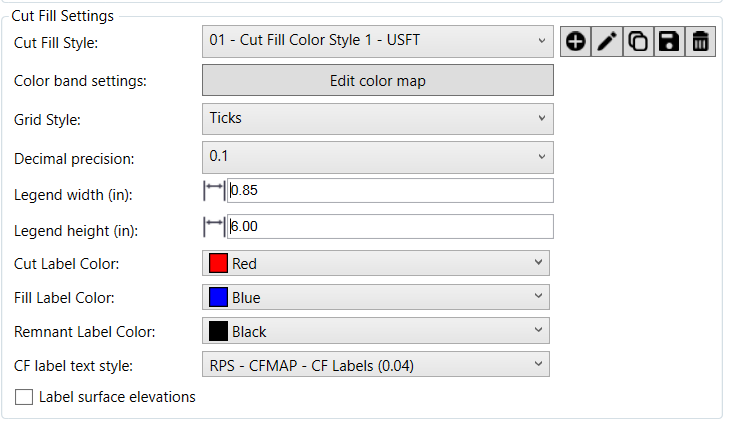
Task: Focus the Legend width input field
Action: pyautogui.click(x=390, y=190)
